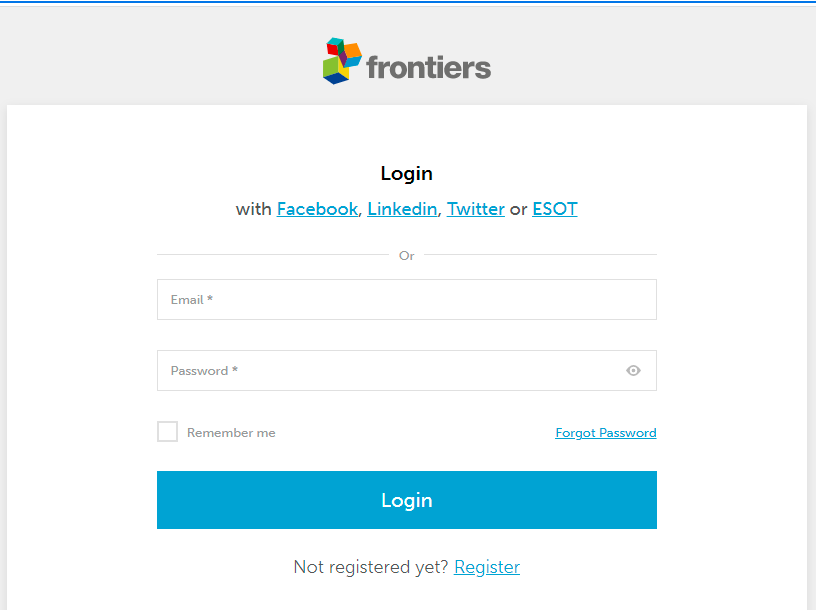Focus the Email input field
This screenshot has height=610, width=816.
[406, 300]
